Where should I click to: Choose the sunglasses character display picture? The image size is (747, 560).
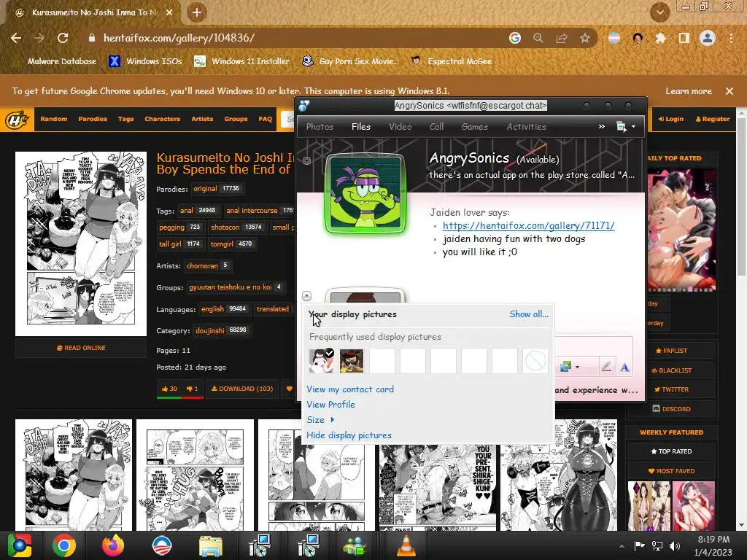(352, 361)
